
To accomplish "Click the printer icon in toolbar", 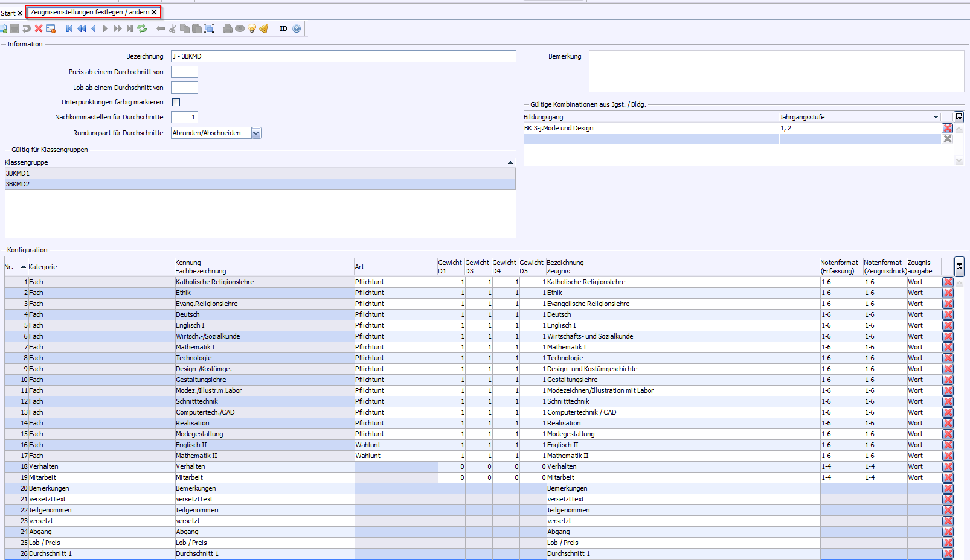I will pyautogui.click(x=228, y=28).
